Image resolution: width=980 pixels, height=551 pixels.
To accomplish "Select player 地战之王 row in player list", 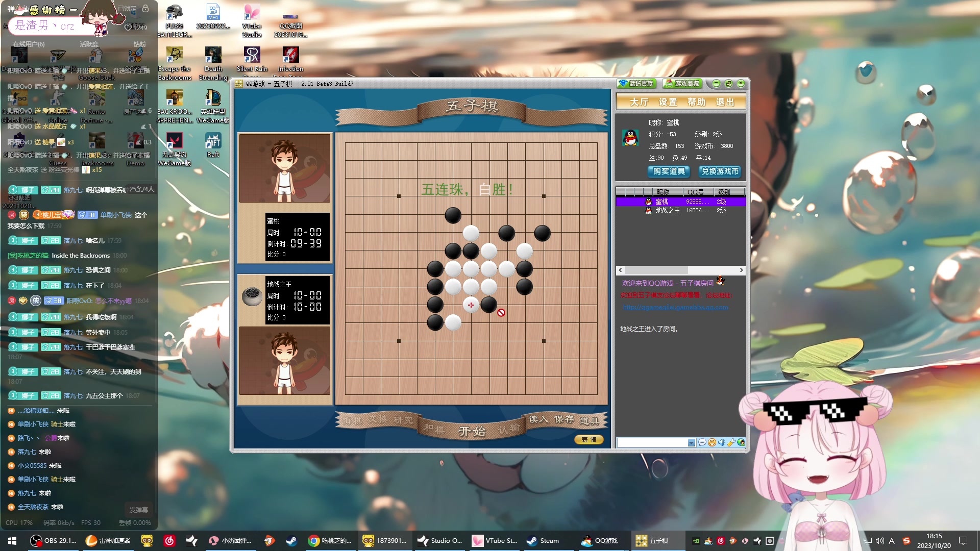I will (x=680, y=210).
